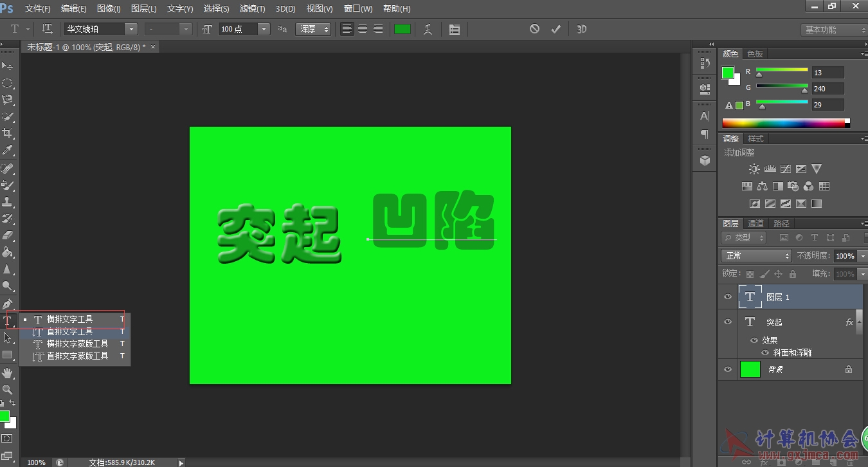Open the layer filter 类型 dropdown
This screenshot has height=467, width=868.
(x=744, y=237)
